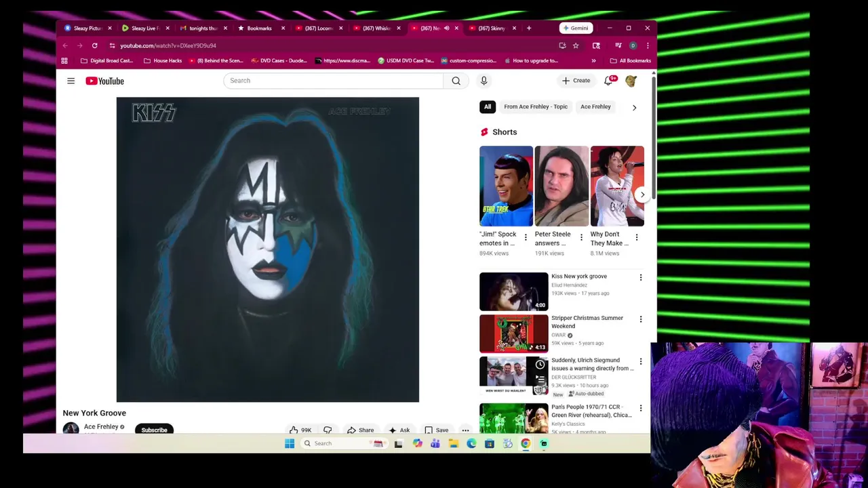The height and width of the screenshot is (488, 868).
Task: Switch to the Sleazy Pictur browser tab
Action: point(87,28)
